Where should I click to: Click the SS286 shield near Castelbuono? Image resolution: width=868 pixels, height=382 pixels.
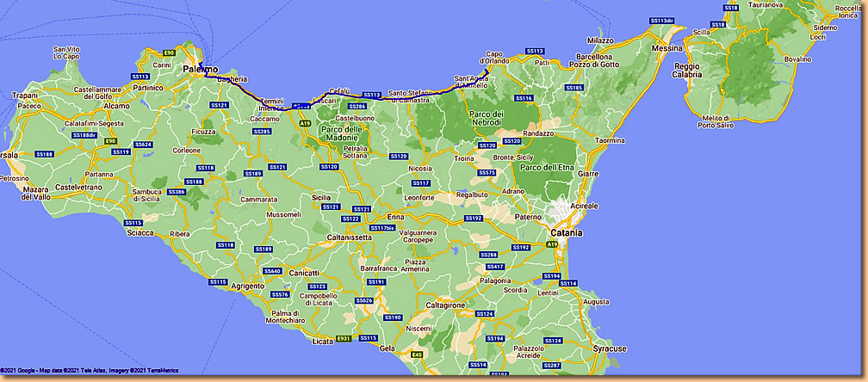[356, 106]
